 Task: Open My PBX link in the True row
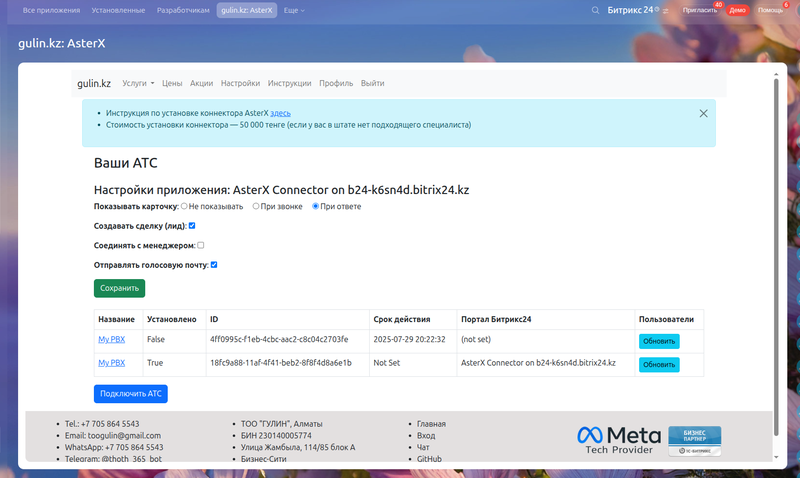click(x=112, y=363)
